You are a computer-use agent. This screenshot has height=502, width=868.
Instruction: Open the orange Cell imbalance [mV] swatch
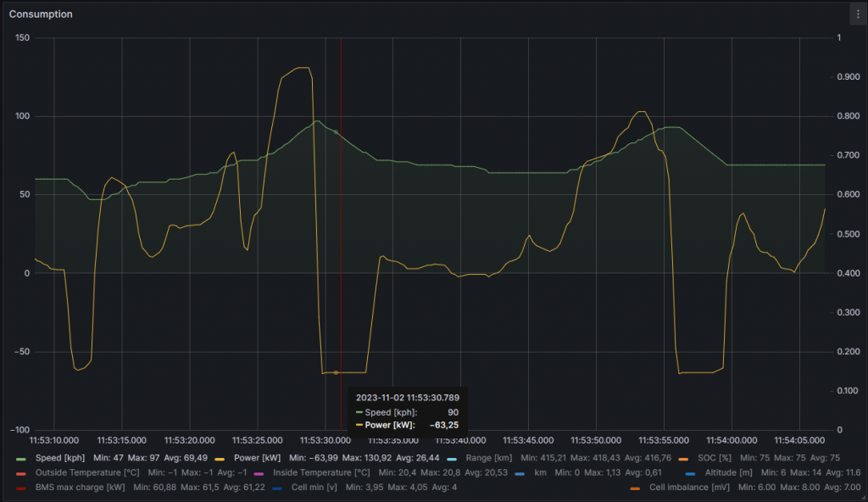click(x=635, y=488)
